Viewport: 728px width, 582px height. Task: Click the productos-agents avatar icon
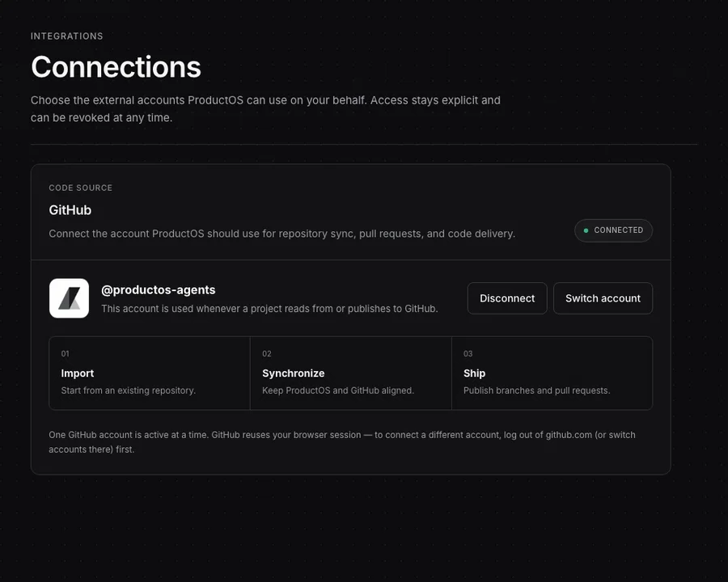pos(70,298)
